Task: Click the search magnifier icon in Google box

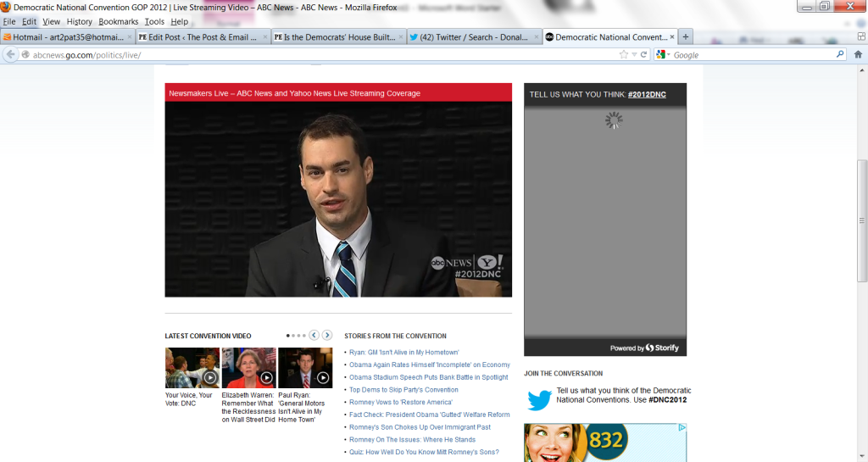Action: pyautogui.click(x=840, y=54)
